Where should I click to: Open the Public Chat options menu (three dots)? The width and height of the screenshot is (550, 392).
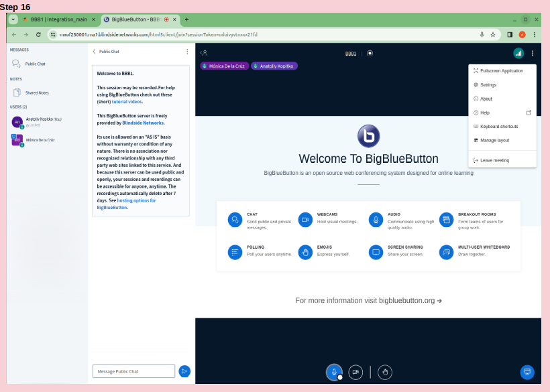(187, 52)
